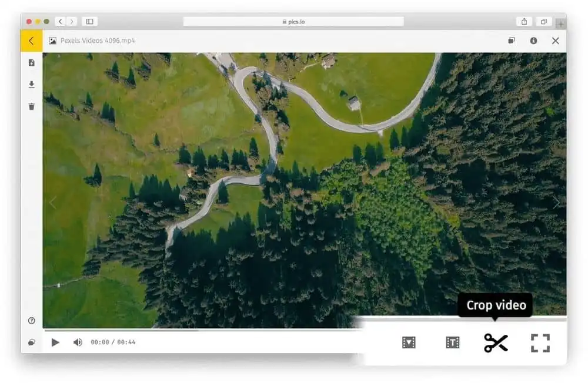Open the help question mark icon

[x=32, y=320]
